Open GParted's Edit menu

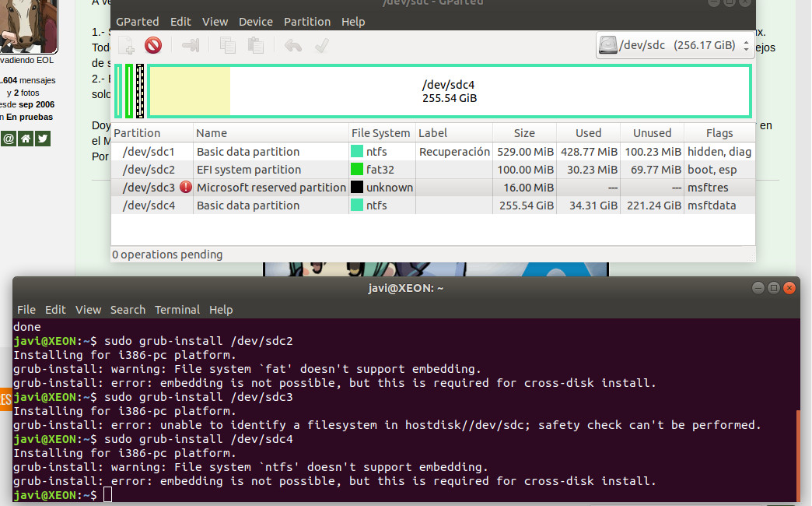(180, 22)
